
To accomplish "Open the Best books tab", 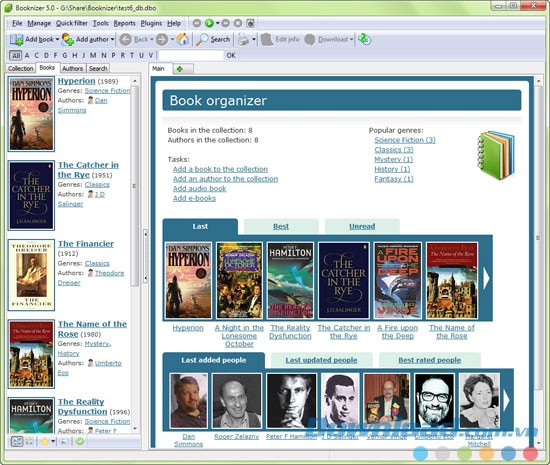I will click(281, 227).
